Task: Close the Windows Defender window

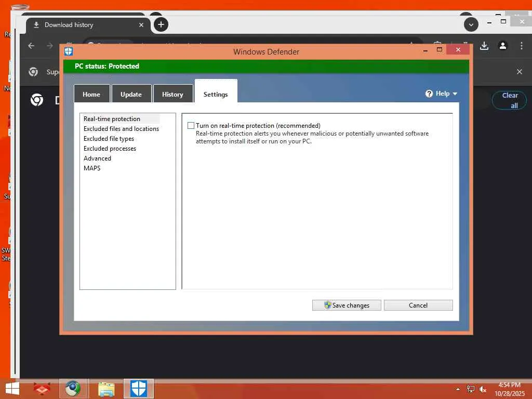Action: 458,50
